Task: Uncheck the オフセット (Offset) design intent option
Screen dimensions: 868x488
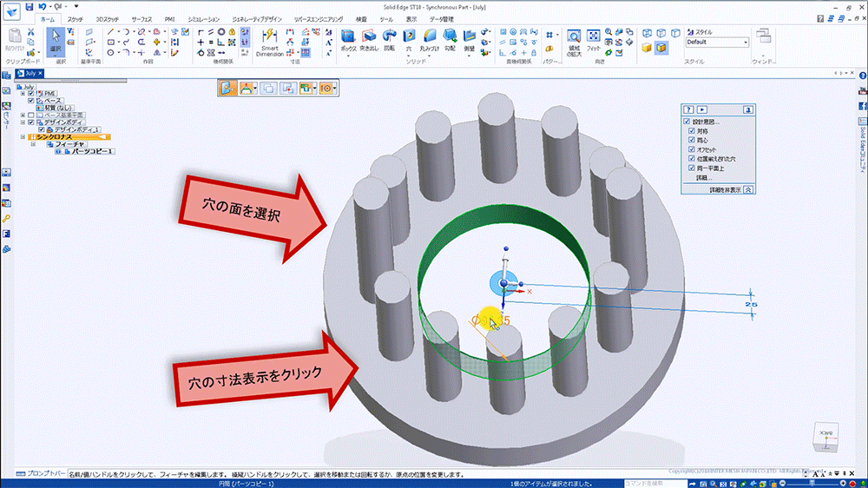Action: [x=691, y=149]
